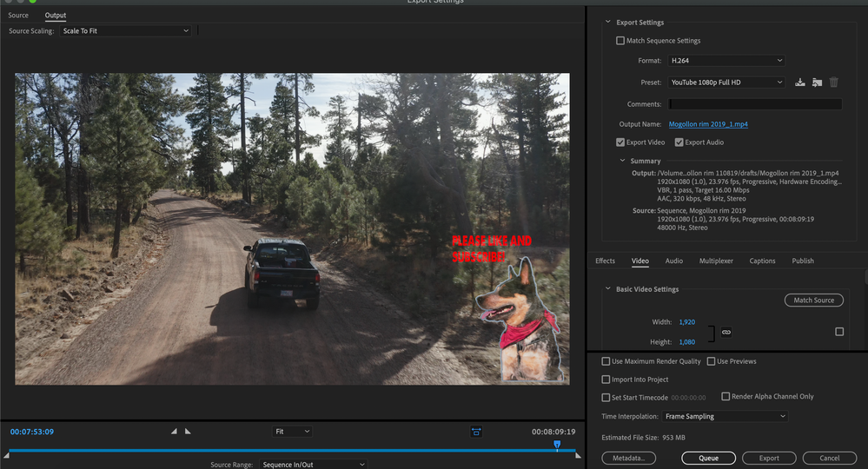Click the Metadata button
Image resolution: width=868 pixels, height=469 pixels.
[x=629, y=458]
